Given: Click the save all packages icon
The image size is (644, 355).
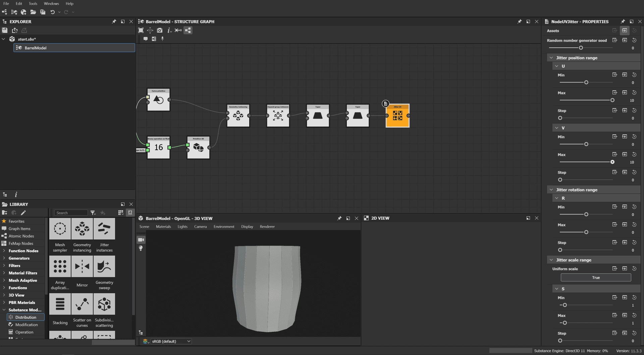Looking at the screenshot, I should [43, 12].
